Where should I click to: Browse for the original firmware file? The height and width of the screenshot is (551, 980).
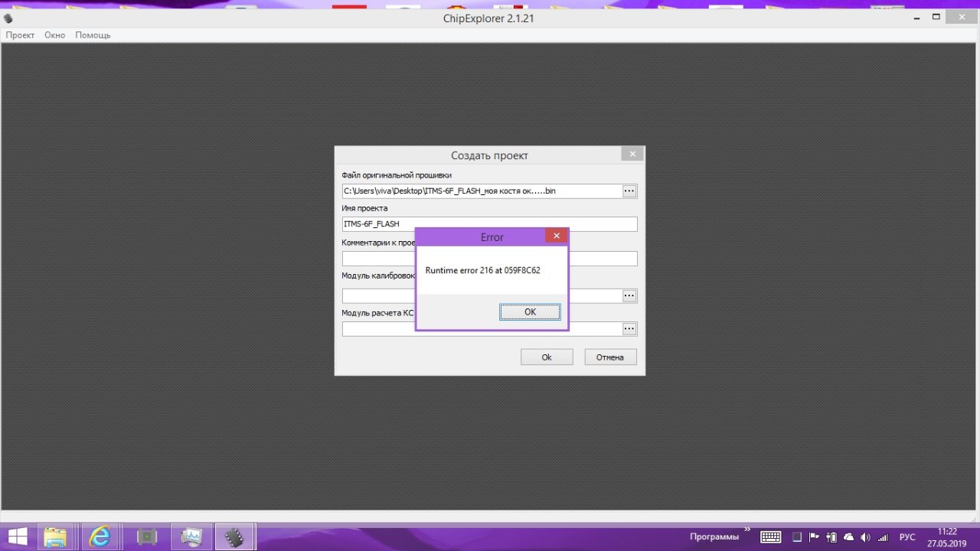tap(629, 191)
